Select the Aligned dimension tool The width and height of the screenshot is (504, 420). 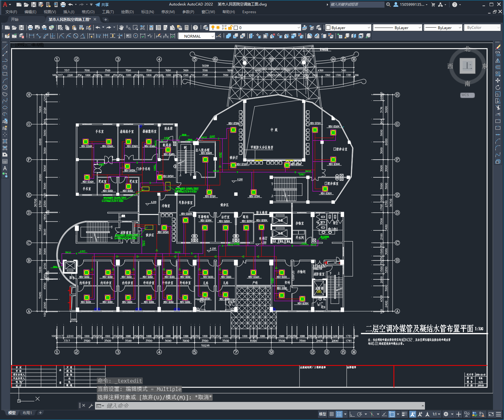tap(38, 36)
